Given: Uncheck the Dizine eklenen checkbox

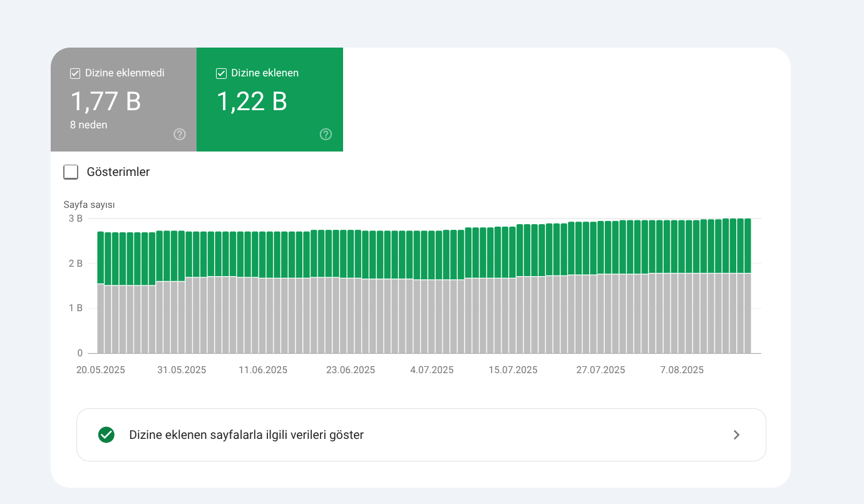Looking at the screenshot, I should tap(221, 73).
